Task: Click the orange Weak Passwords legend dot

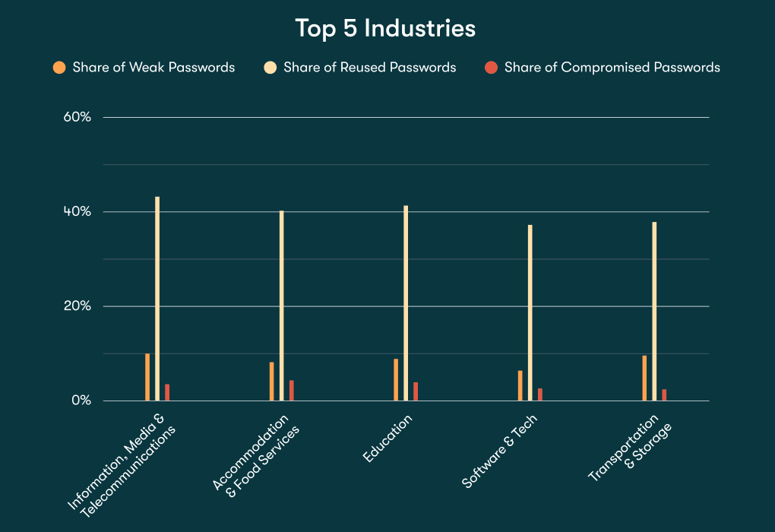Action: (x=59, y=67)
